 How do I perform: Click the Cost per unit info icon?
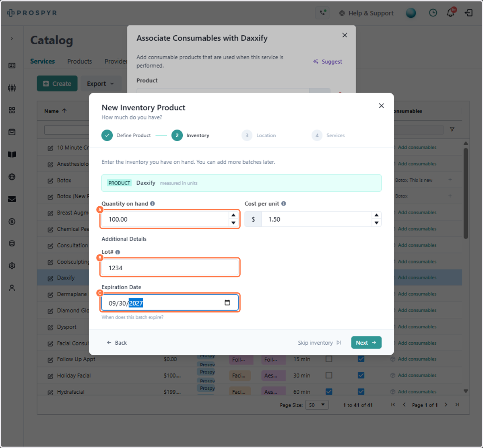click(284, 203)
